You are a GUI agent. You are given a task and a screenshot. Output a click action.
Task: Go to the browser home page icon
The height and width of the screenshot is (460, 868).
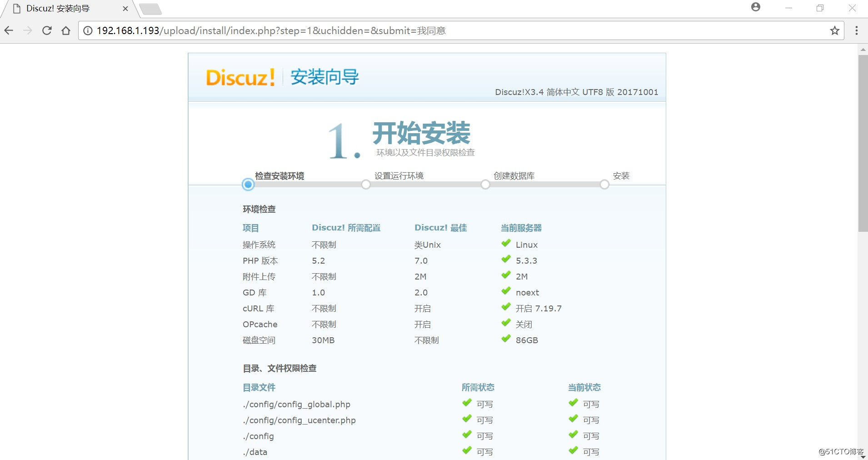(66, 30)
